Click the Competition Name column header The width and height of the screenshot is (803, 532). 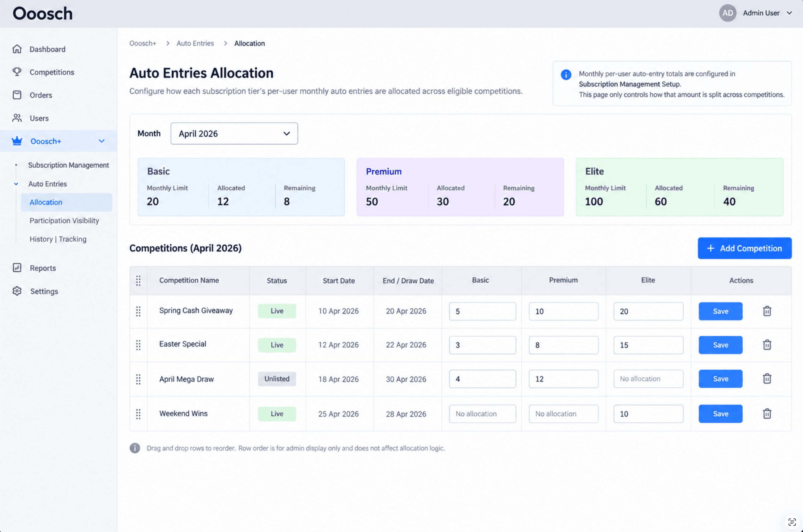pyautogui.click(x=189, y=281)
